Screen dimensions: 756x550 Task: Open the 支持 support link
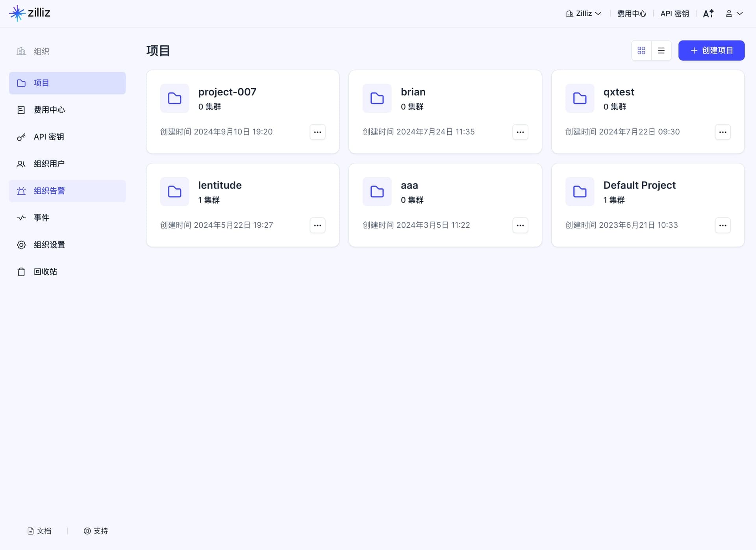[96, 531]
